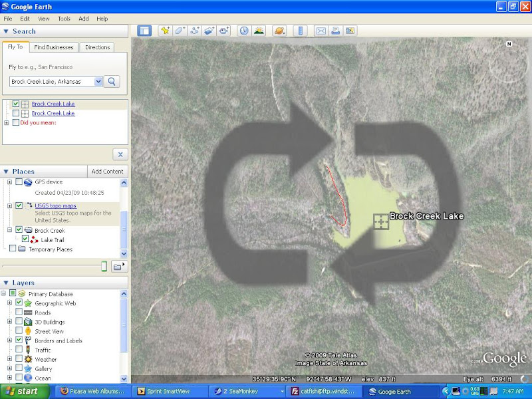This screenshot has height=399, width=532.
Task: Open the historical imagery clock tool
Action: pos(243,31)
